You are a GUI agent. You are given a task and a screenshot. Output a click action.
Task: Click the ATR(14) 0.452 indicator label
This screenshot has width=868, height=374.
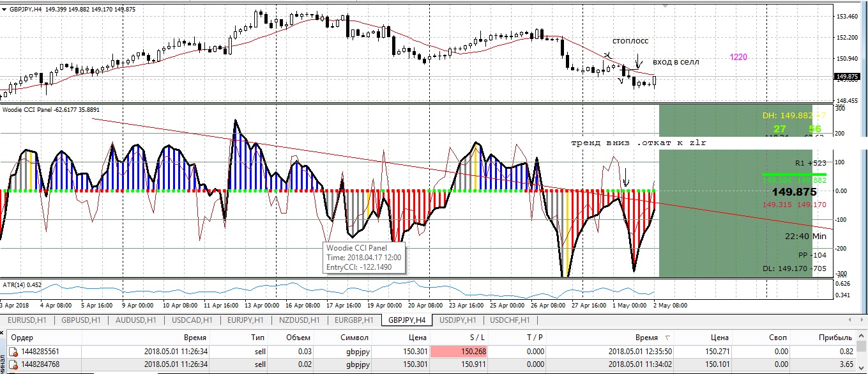[22, 284]
